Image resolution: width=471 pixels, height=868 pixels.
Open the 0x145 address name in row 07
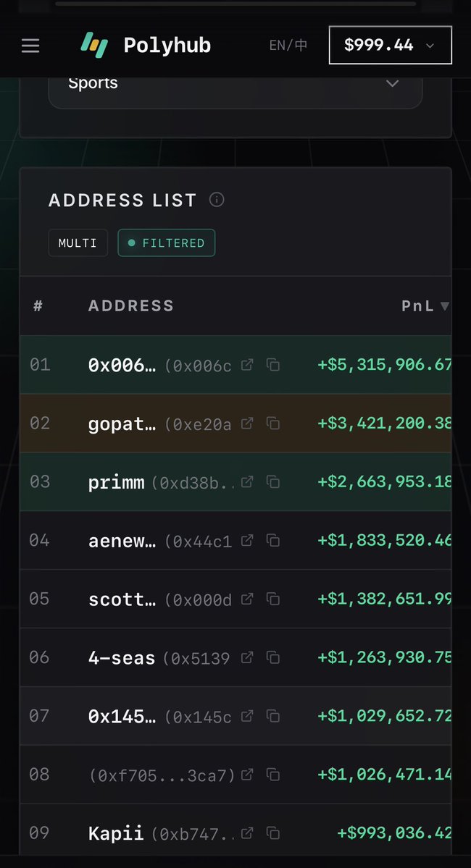[122, 716]
